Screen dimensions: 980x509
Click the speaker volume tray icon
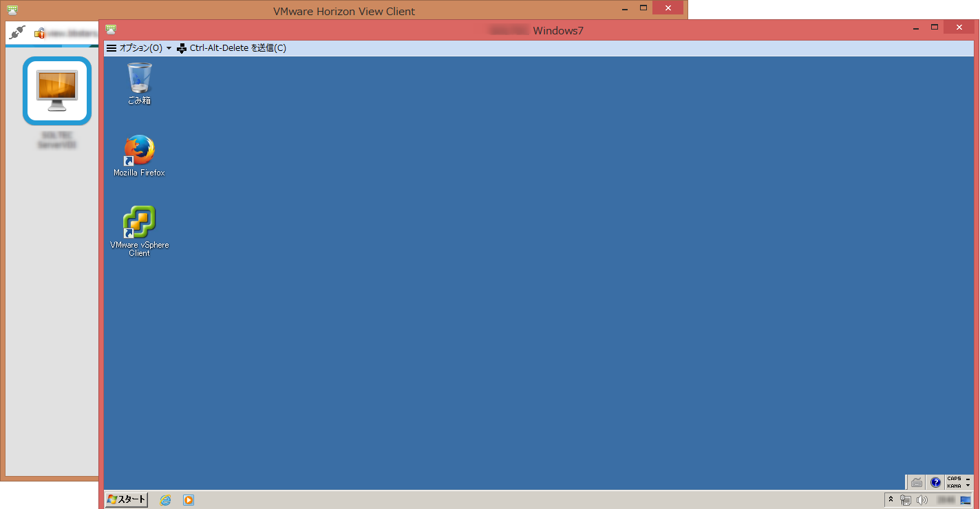(x=922, y=500)
